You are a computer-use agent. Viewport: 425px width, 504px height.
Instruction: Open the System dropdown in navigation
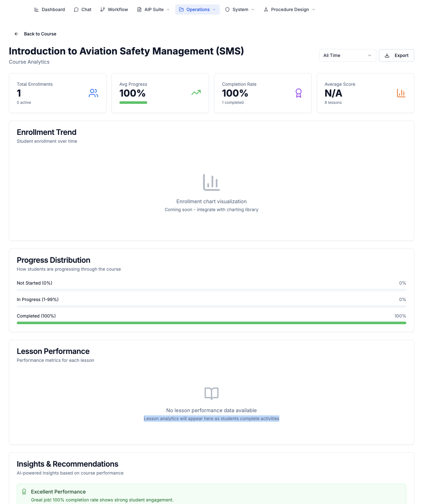click(240, 9)
